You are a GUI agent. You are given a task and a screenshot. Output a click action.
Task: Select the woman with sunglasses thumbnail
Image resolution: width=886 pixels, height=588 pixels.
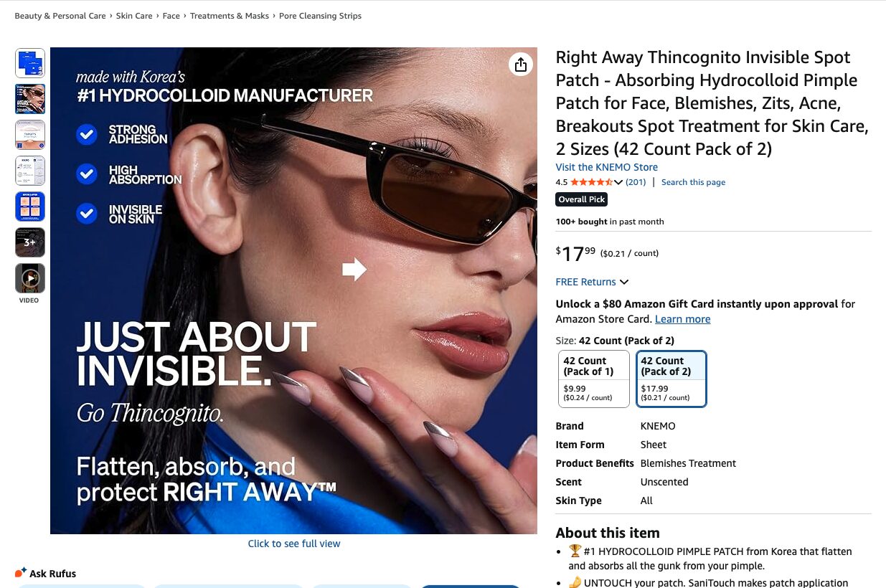tap(30, 99)
